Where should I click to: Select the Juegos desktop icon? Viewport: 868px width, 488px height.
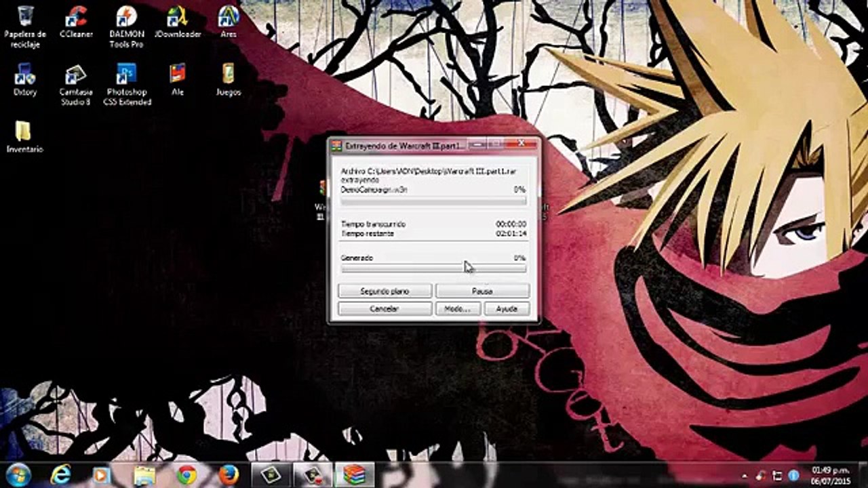(229, 80)
